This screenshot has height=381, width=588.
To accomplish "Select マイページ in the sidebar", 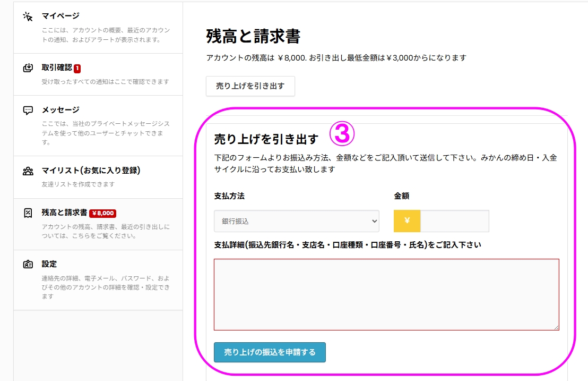I will point(61,15).
